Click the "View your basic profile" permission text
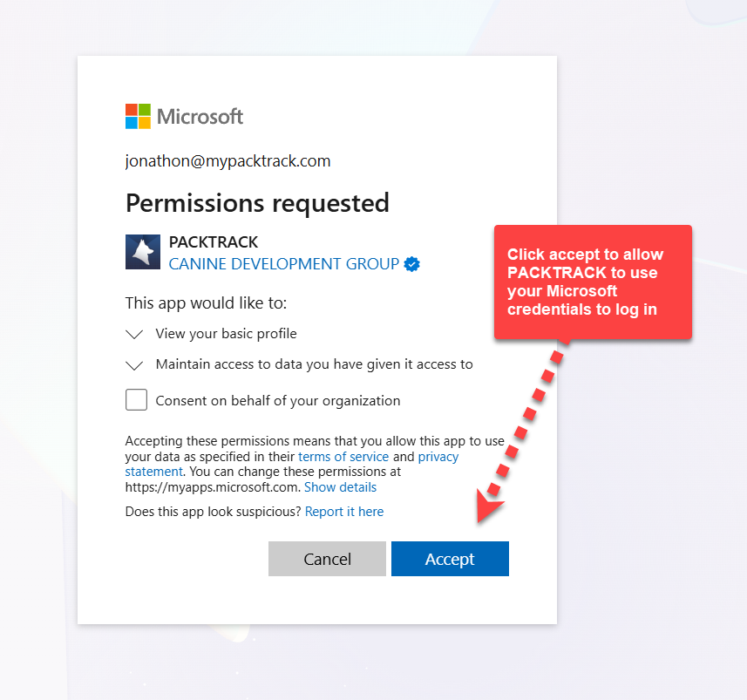 226,334
